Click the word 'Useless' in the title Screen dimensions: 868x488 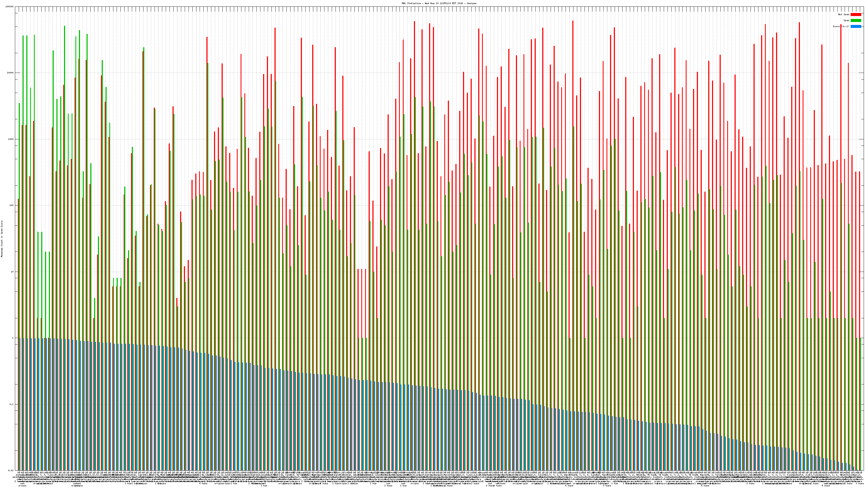(x=471, y=3)
